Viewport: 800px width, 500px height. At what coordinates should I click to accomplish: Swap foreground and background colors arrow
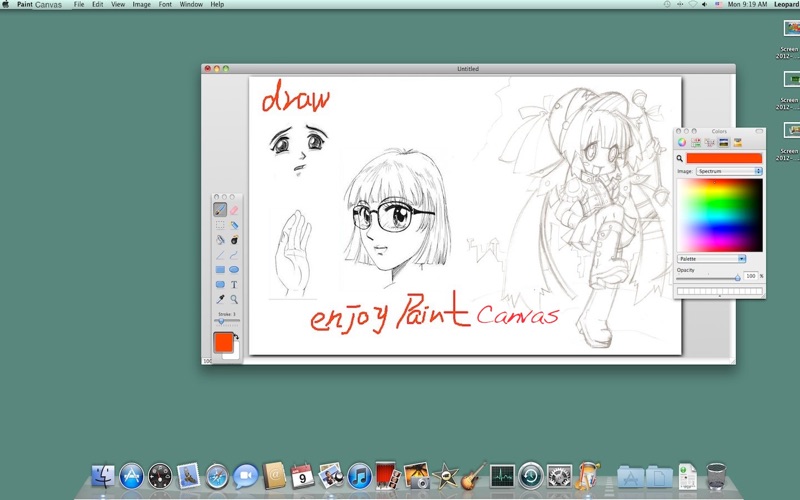(x=237, y=338)
